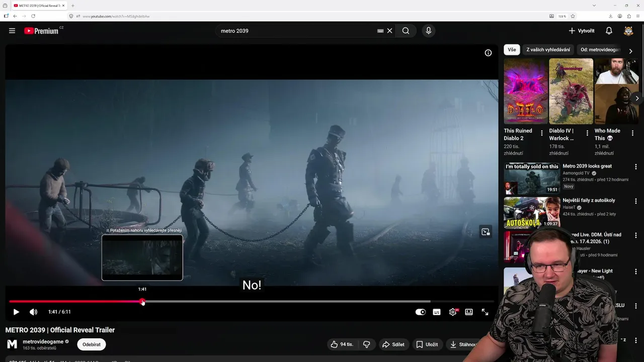Open options for Diablo IV Warlock short
Image resolution: width=644 pixels, height=362 pixels.
(587, 133)
